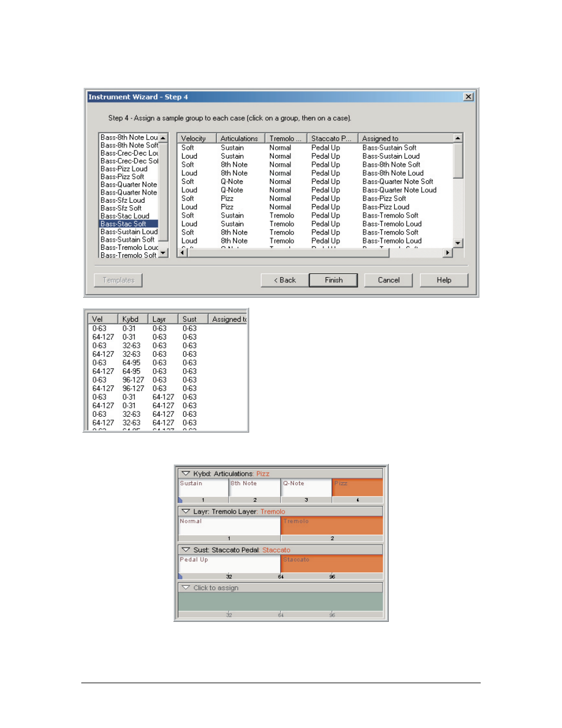Click the Templates button

[118, 280]
